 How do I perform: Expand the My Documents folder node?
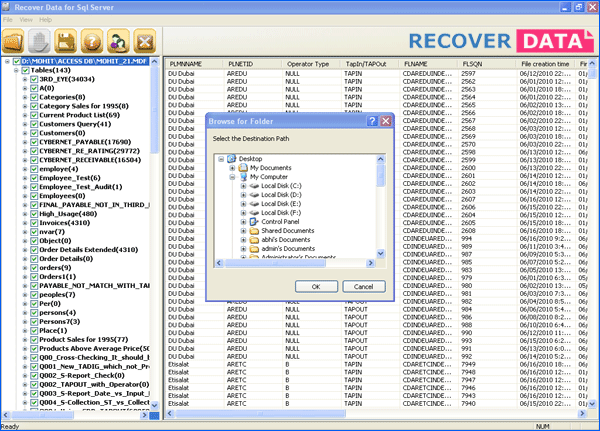pos(231,167)
